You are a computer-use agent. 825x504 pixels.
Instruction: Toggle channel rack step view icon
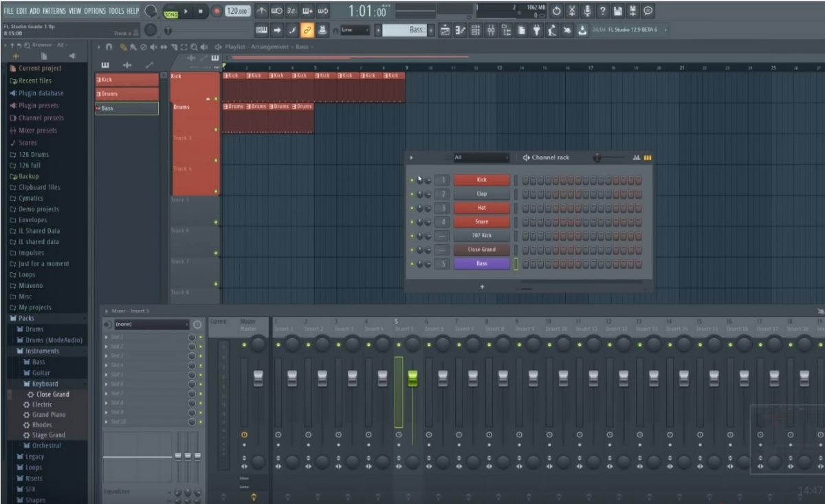point(648,157)
